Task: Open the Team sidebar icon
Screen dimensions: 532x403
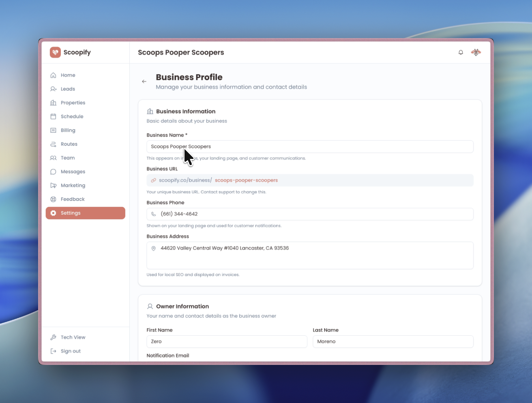Action: pyautogui.click(x=53, y=158)
